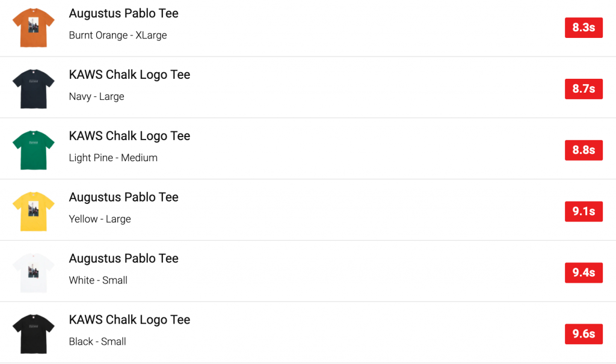Click the red 8.3s sellout time badge
This screenshot has width=616, height=364.
point(584,28)
